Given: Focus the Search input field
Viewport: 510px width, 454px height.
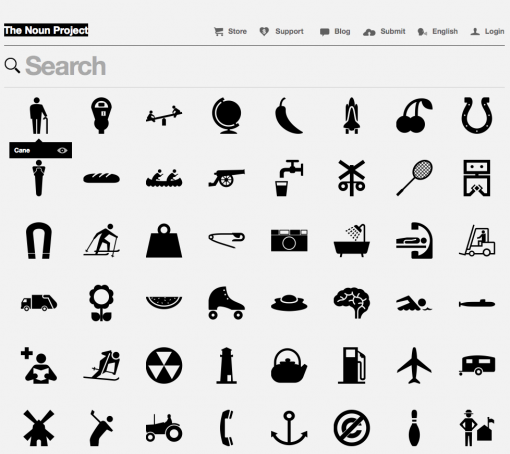Looking at the screenshot, I should point(254,66).
